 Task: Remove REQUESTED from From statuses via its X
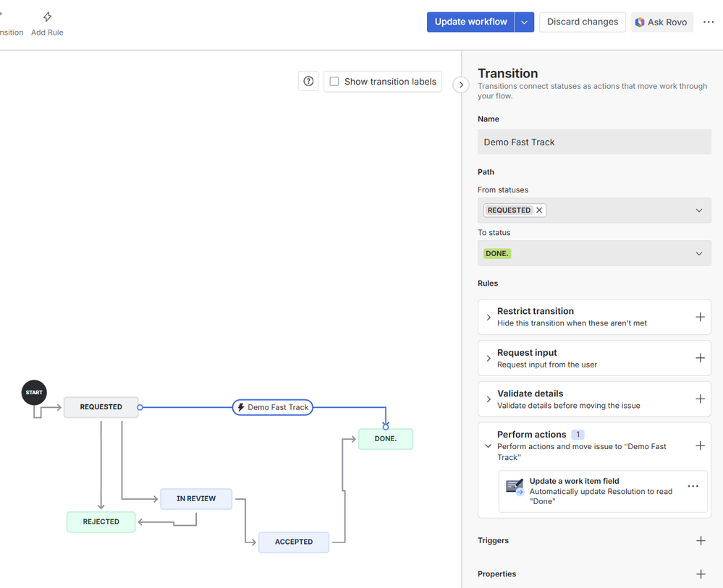pyautogui.click(x=538, y=210)
